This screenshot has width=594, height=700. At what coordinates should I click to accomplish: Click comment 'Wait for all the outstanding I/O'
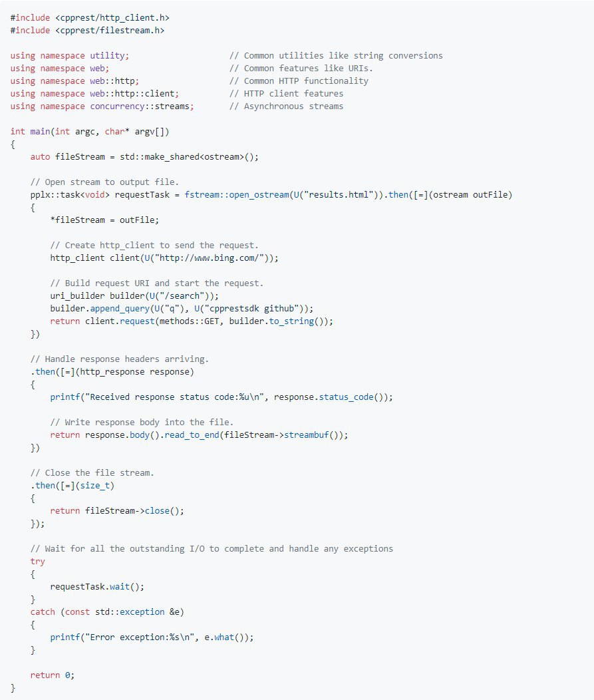(212, 549)
